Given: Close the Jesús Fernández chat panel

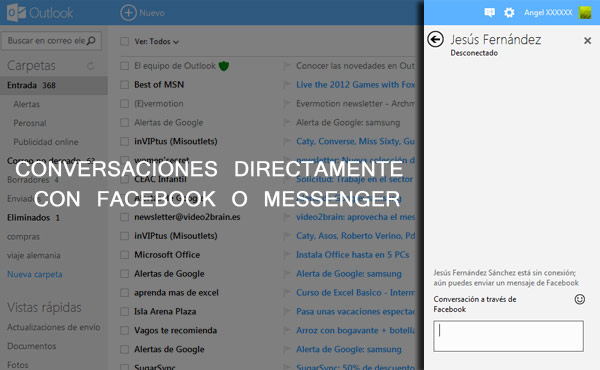Looking at the screenshot, I should point(587,40).
